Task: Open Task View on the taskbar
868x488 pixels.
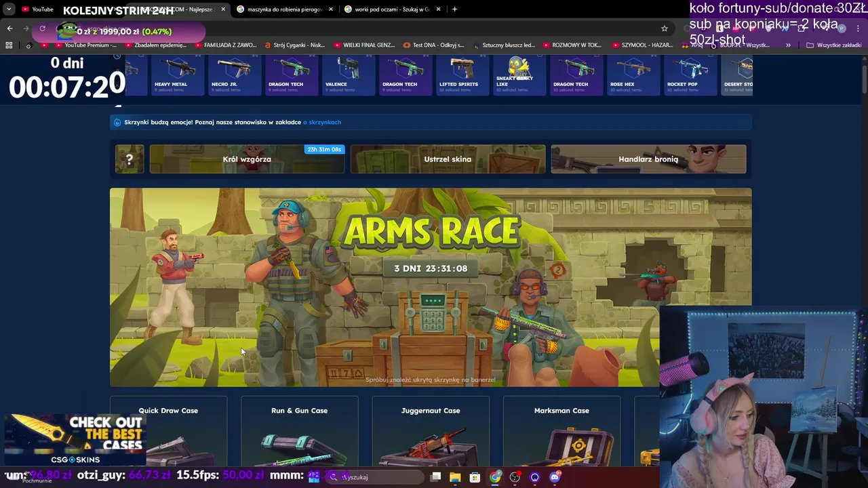Action: [435, 477]
